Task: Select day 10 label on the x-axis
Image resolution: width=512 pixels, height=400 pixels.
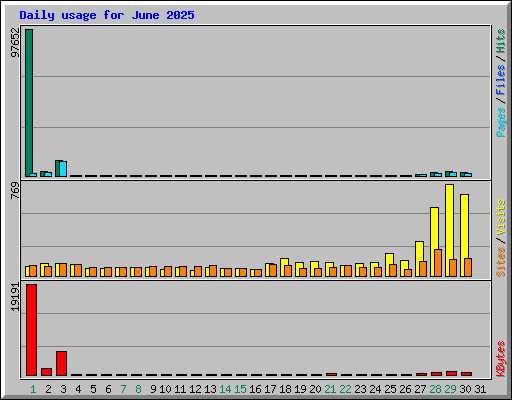Action: coord(165,389)
